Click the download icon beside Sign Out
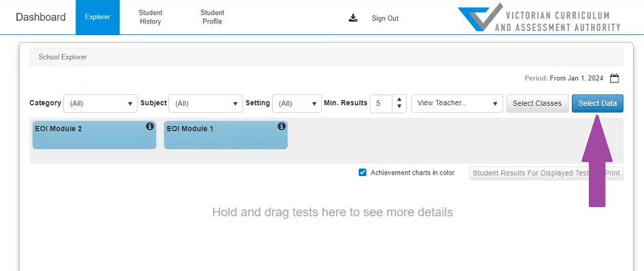 tap(353, 18)
